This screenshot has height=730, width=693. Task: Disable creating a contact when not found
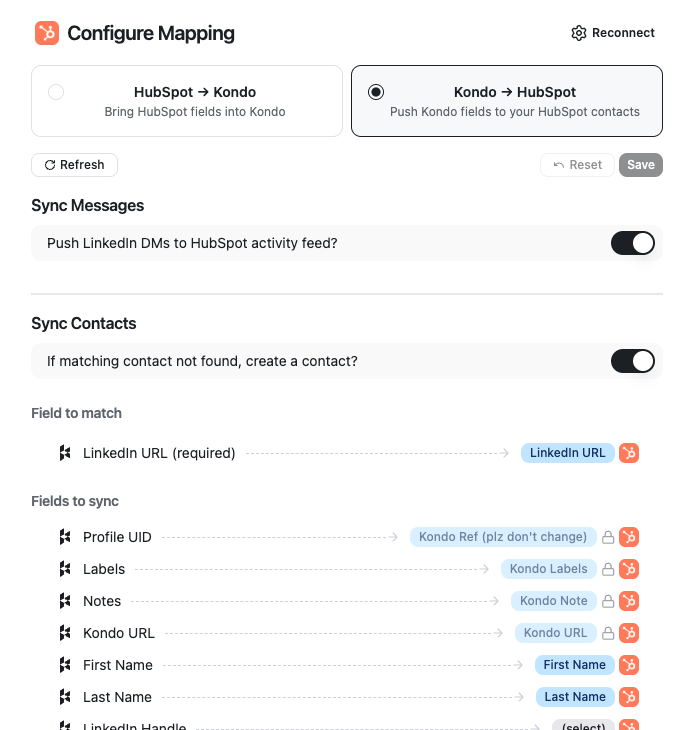(x=632, y=361)
